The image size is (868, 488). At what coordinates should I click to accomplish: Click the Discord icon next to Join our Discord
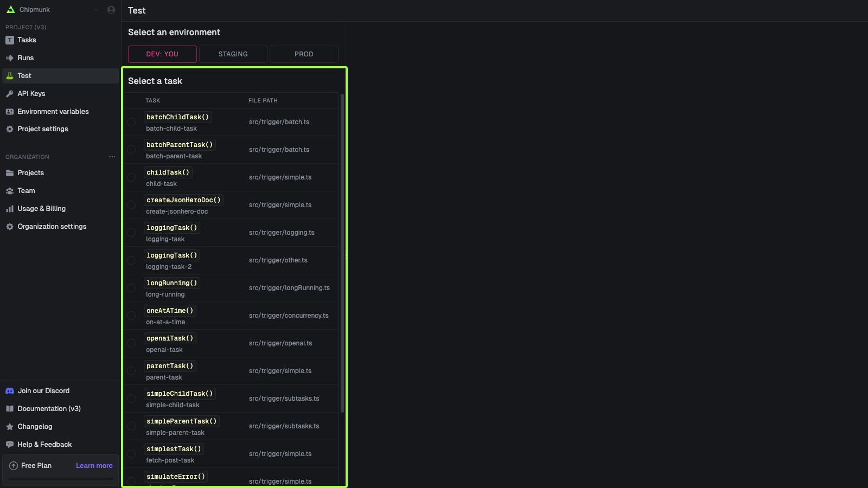click(10, 390)
